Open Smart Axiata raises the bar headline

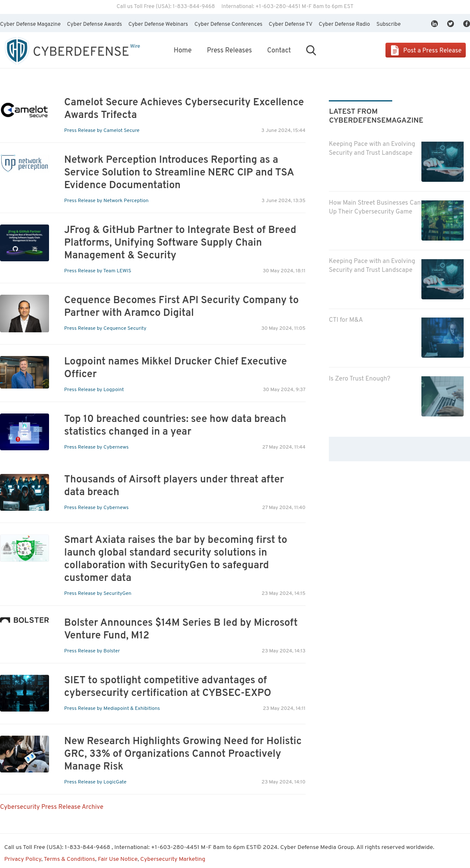tap(175, 559)
